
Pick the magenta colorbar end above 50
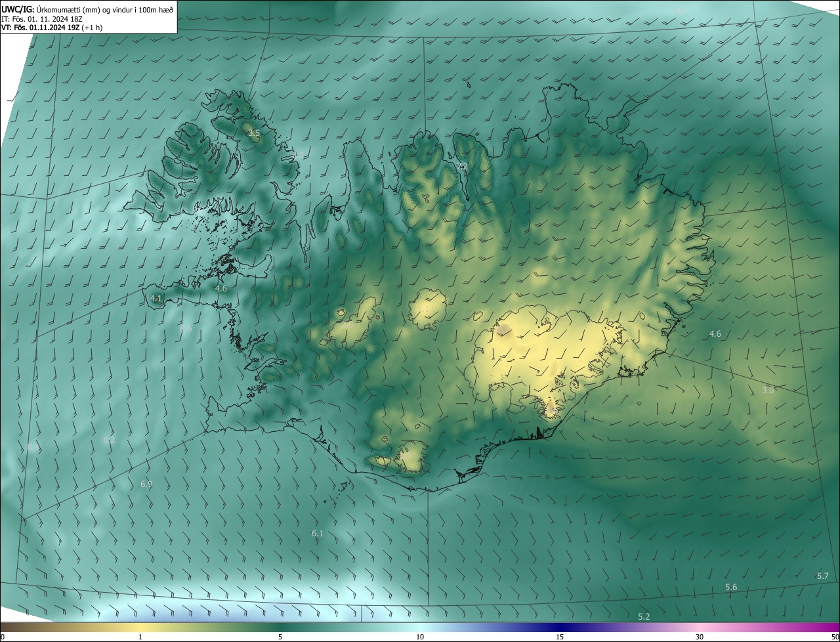point(832,628)
